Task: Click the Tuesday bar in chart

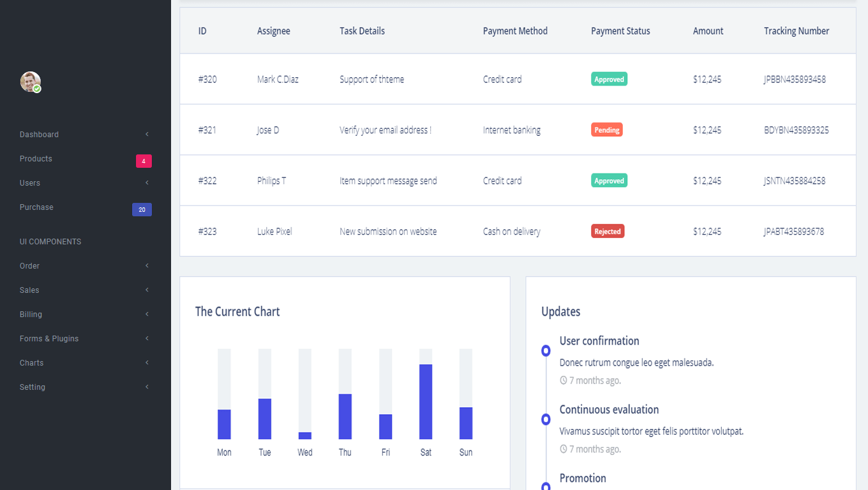Action: point(265,419)
